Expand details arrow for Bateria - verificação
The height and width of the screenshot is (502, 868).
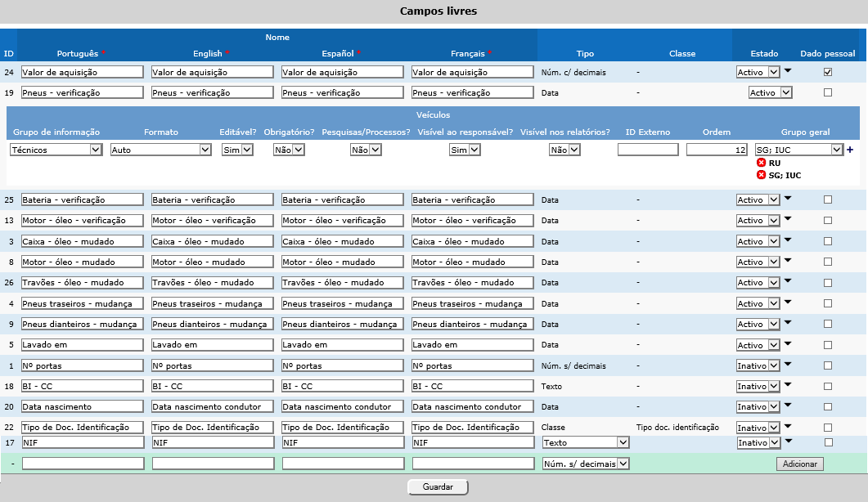coord(789,198)
